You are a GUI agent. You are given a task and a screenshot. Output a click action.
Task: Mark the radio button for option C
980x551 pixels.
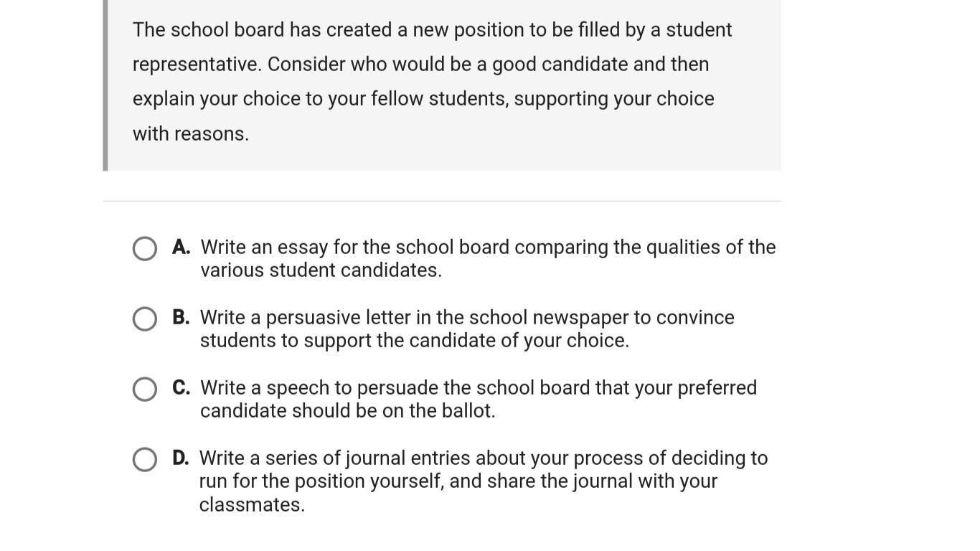tap(145, 390)
